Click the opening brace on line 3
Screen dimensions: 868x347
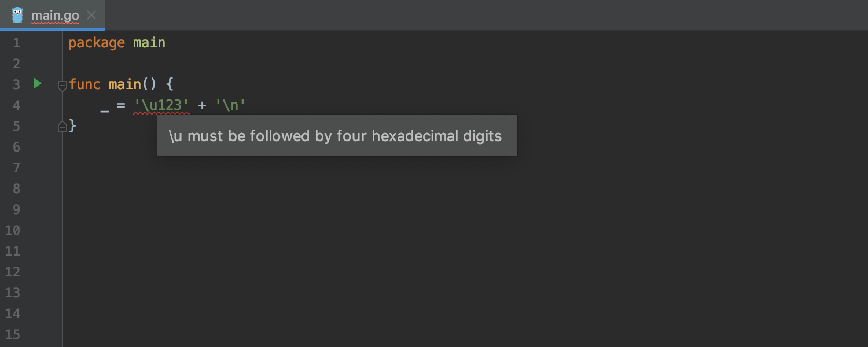(x=170, y=84)
